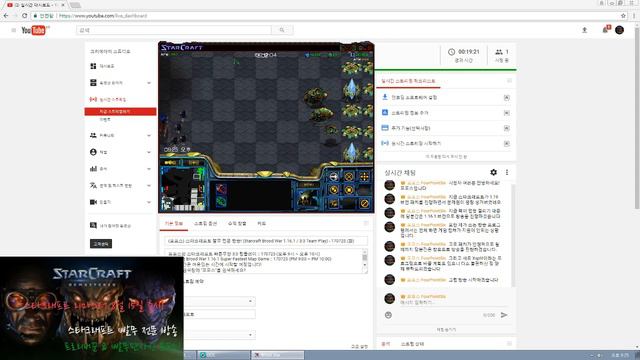Image resolution: width=640 pixels, height=360 pixels.
Task: Click the send arrow in live chat
Action: [504, 315]
